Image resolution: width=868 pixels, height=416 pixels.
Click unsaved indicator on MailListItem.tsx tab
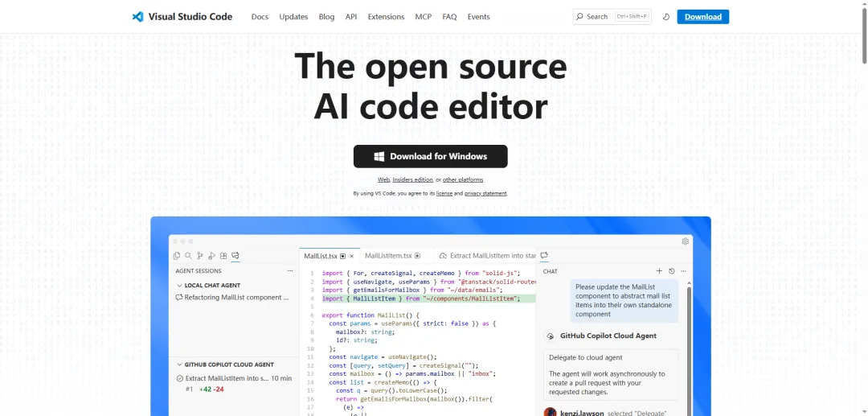(x=417, y=256)
